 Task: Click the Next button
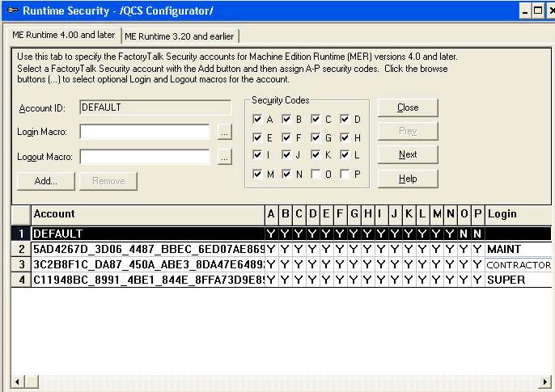click(x=408, y=154)
